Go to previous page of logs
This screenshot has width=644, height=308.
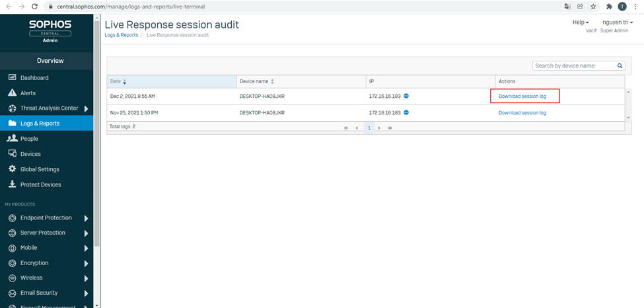(357, 128)
